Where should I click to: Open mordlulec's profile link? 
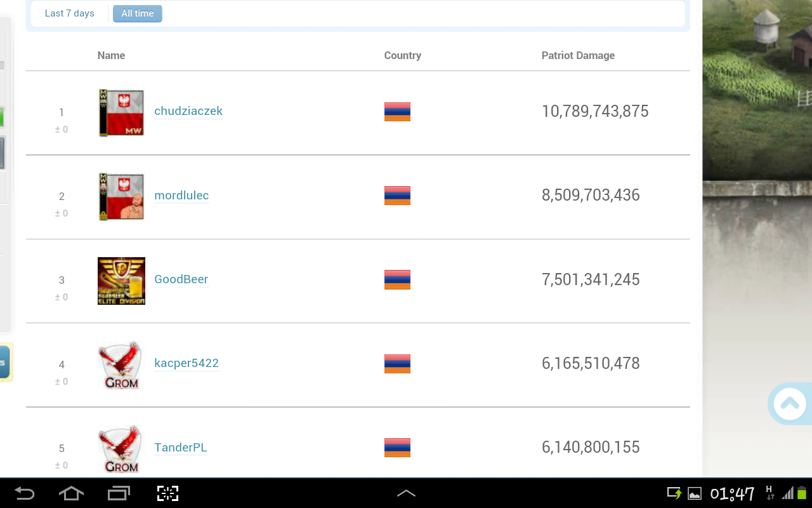click(x=181, y=196)
